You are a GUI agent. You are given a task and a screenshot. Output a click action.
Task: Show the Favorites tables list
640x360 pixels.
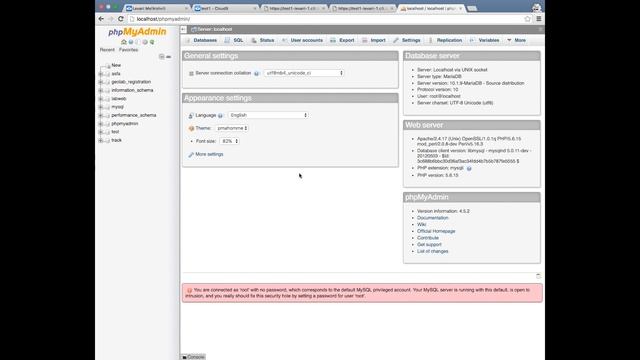pyautogui.click(x=129, y=50)
